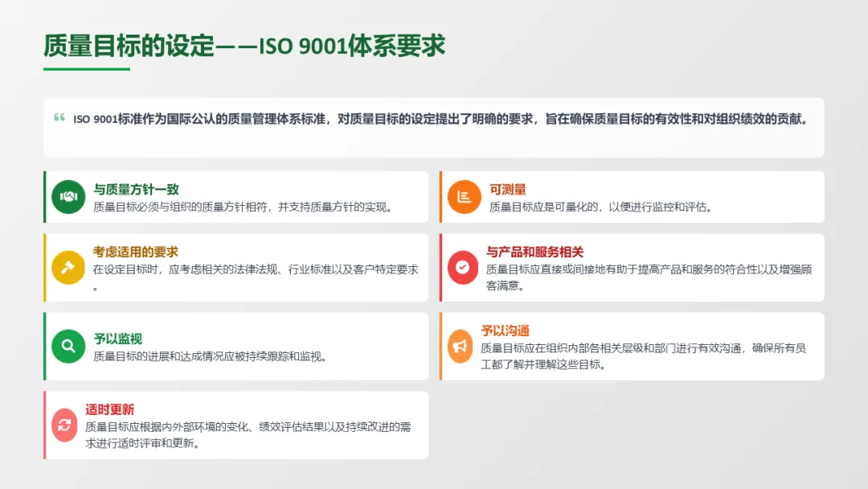Select the heading 可测量
Viewport: 868px width, 489px height.
[508, 189]
